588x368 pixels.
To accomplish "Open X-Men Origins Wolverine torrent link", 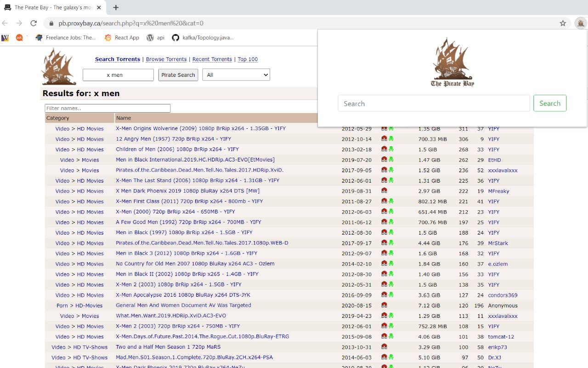I will point(201,128).
